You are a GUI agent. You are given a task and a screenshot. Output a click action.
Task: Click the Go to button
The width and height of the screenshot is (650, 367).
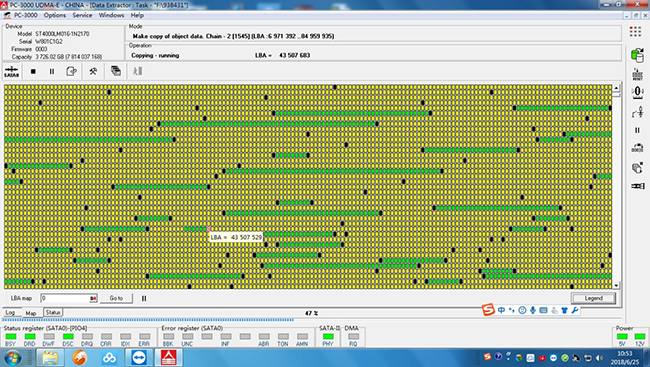pyautogui.click(x=116, y=298)
